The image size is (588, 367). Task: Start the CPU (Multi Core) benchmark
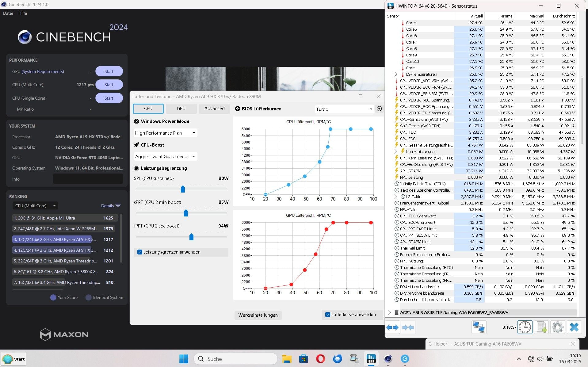click(109, 85)
